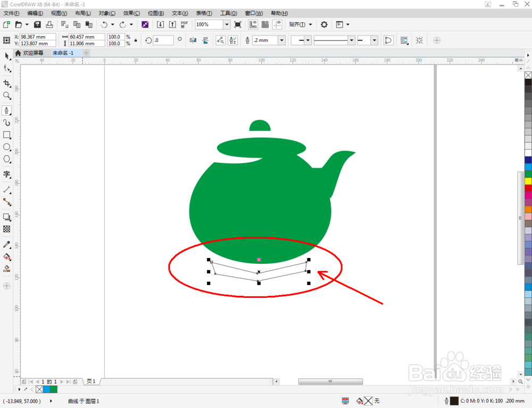The image size is (532, 408).
Task: Open start arrowhead dropdown
Action: 307,40
